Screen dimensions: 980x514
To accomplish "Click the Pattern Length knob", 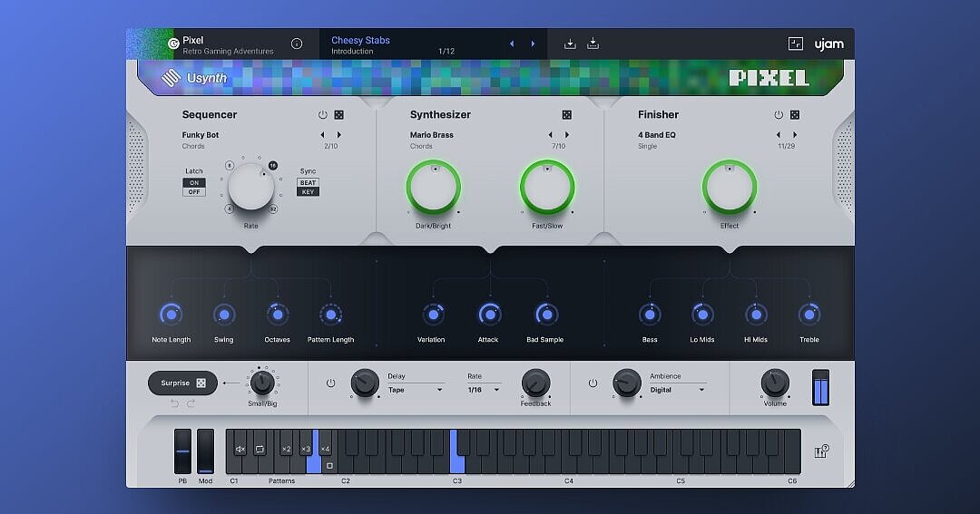I will (x=330, y=315).
